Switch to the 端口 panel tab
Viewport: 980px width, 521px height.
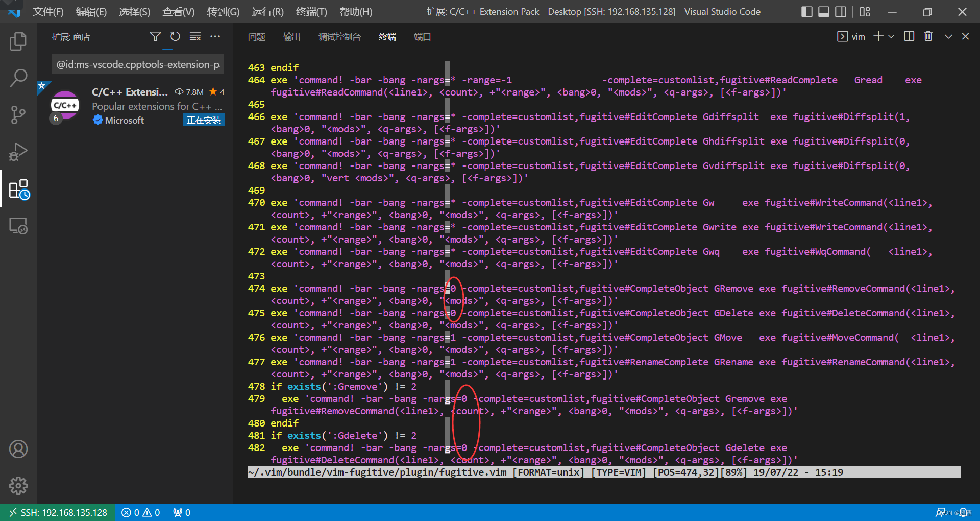coord(422,36)
